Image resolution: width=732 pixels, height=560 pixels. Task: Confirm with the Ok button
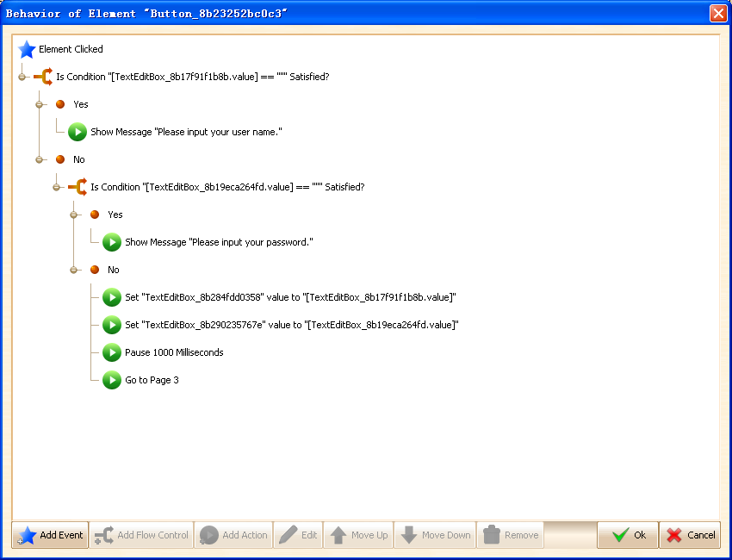628,535
